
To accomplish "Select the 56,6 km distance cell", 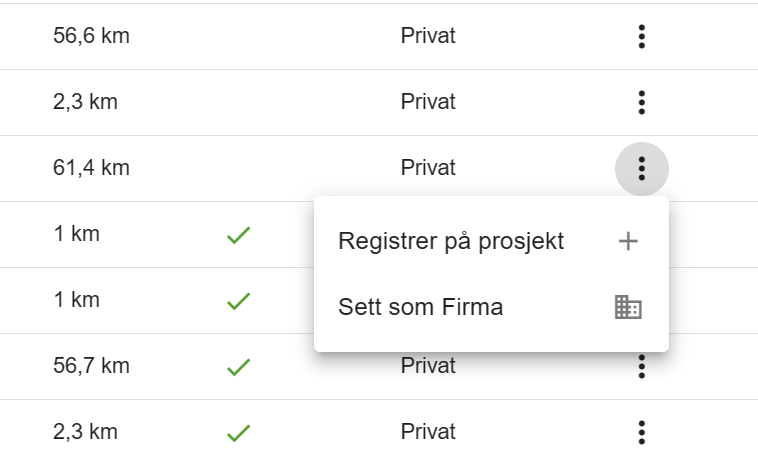I will (x=91, y=36).
